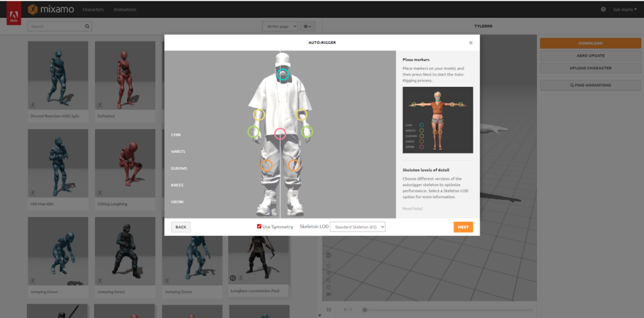Click the orange knee marker on the viewer's right
The height and width of the screenshot is (318, 644).
294,165
